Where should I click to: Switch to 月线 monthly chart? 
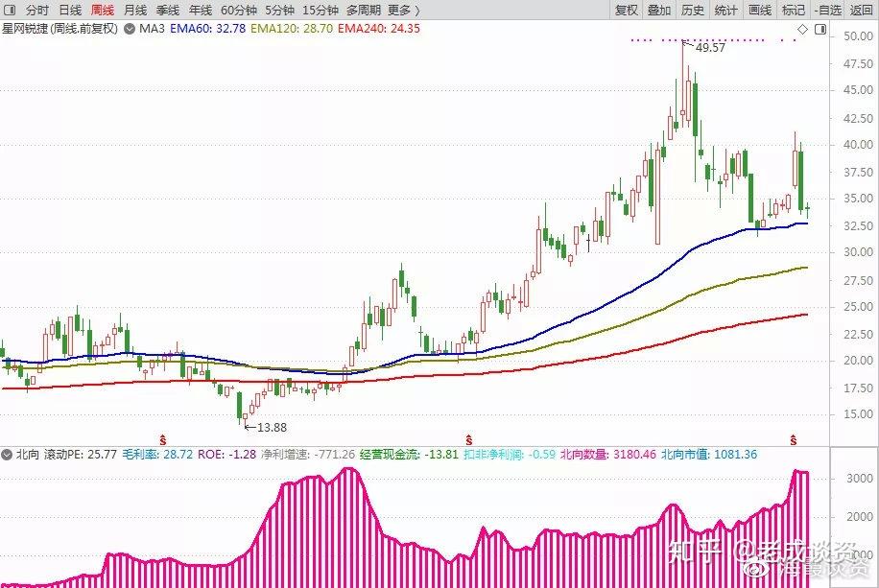(x=135, y=11)
